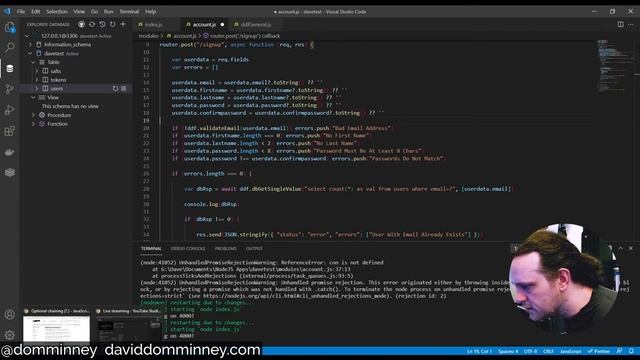
Task: Expand the users table
Action: point(36,89)
